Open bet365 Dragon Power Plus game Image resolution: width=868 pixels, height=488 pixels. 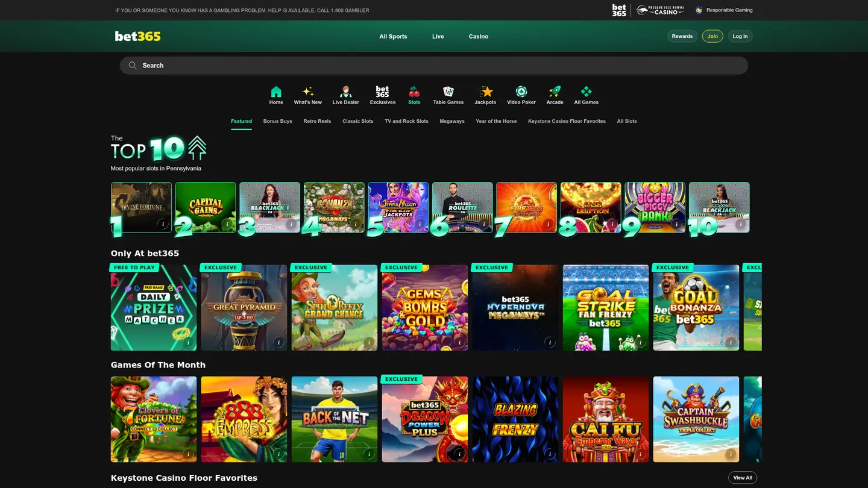425,419
